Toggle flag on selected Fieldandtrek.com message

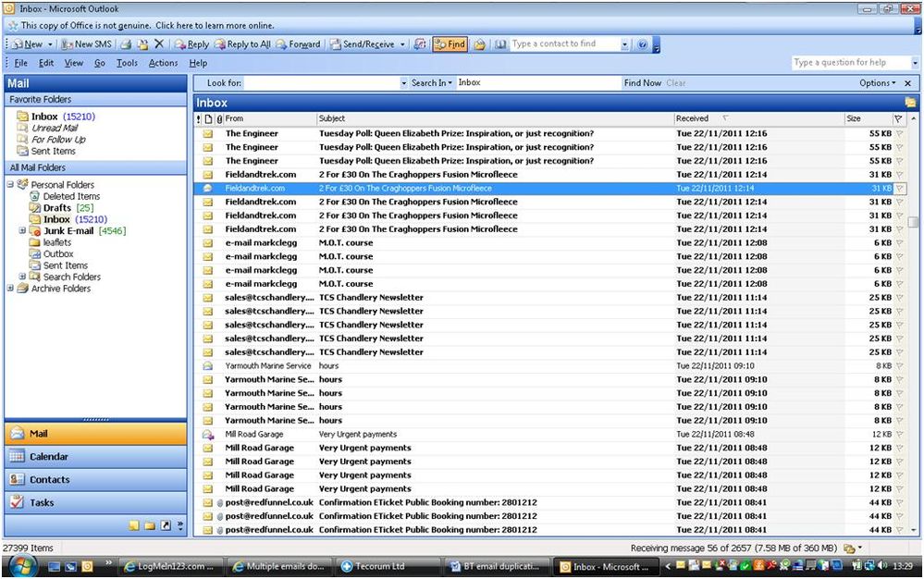pos(899,189)
